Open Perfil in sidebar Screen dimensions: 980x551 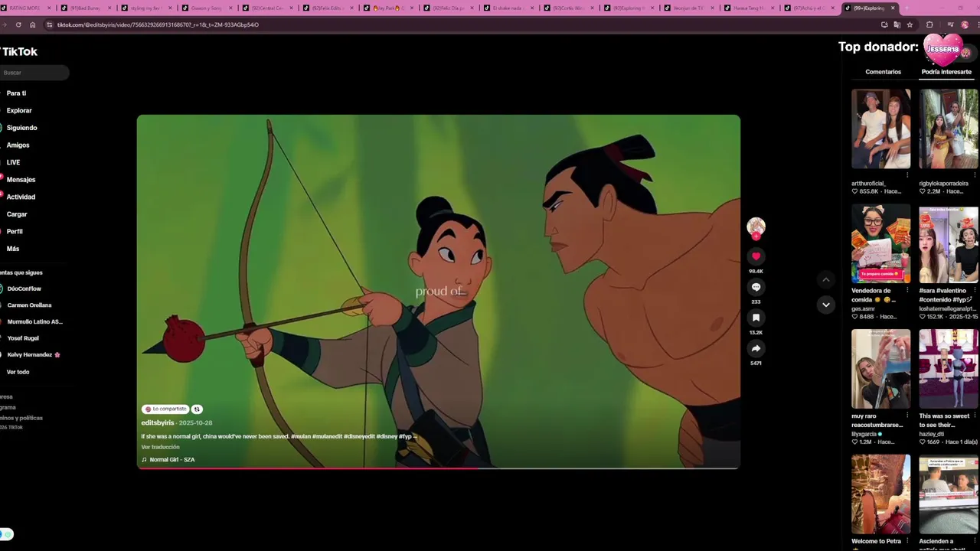click(15, 231)
